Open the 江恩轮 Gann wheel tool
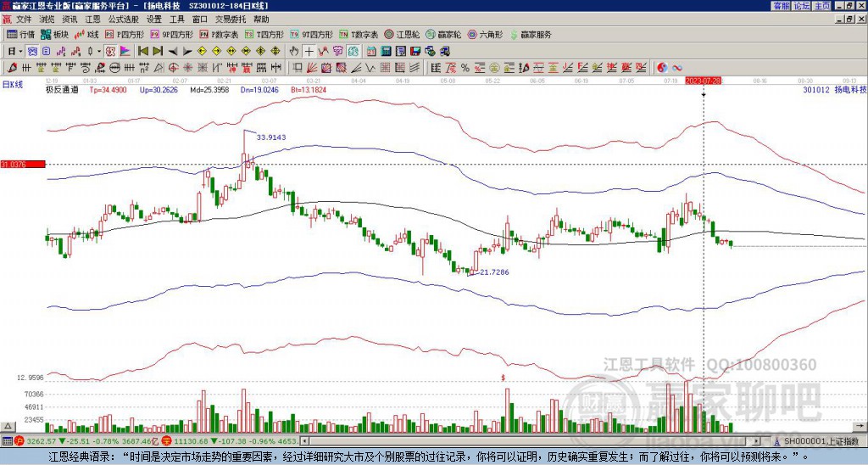Viewport: 868px width, 465px height. 401,34
